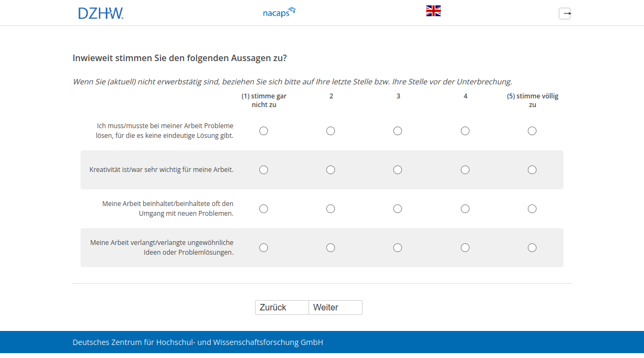644x358 pixels.
Task: Select rating 2 for 'ungewöhnliche Ideen' statement
Action: point(331,248)
